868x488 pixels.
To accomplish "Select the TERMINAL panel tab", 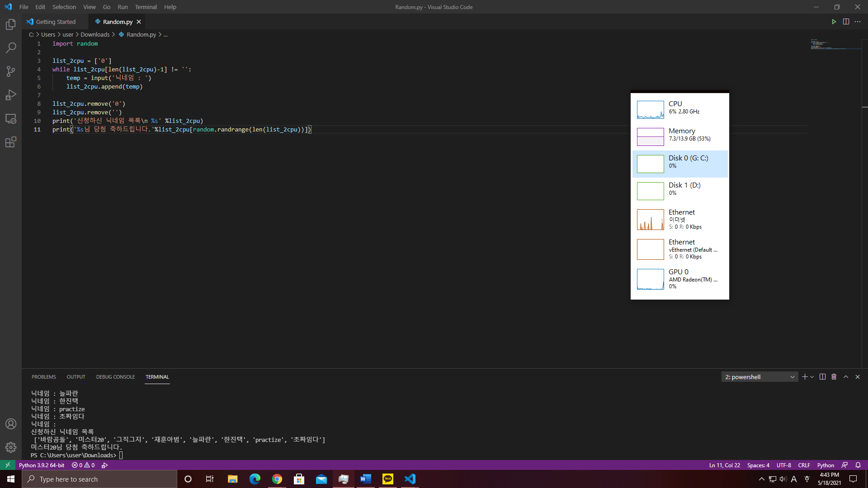I will tap(157, 377).
